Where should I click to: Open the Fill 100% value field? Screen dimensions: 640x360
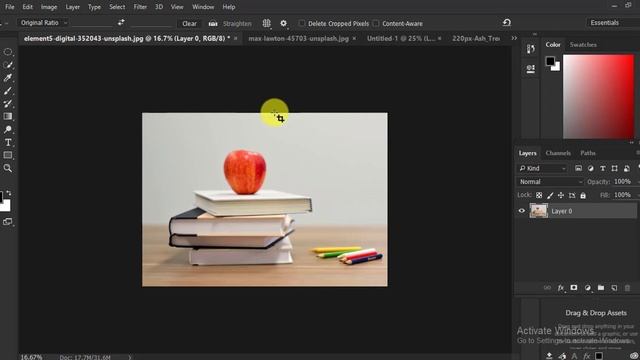click(x=622, y=195)
